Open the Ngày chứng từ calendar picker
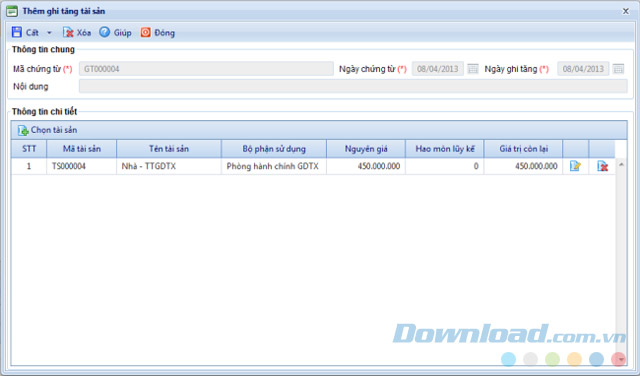The image size is (640, 376). tap(473, 69)
